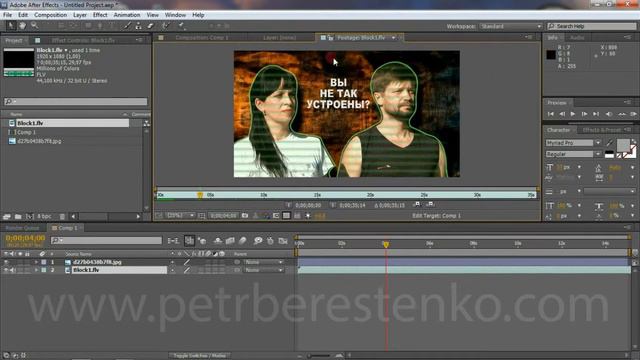The width and height of the screenshot is (640, 360).
Task: Toggle quality switch for Block1.flv layer
Action: [187, 270]
